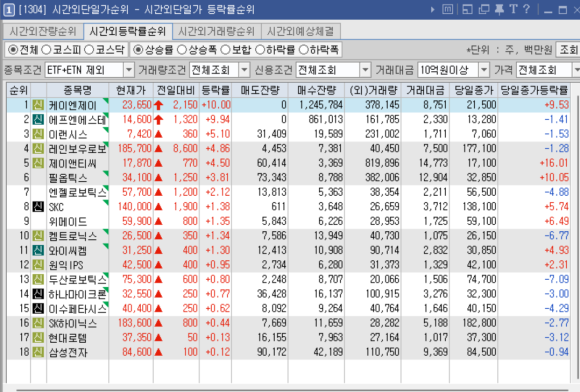The height and width of the screenshot is (392, 580).
Task: Click the T font icon in title bar
Action: 513,9
